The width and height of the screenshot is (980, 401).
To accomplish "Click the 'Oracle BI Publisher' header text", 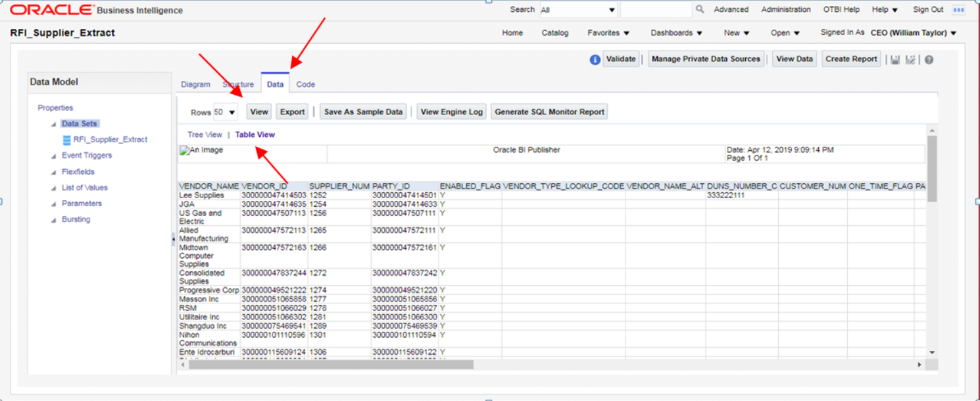I will pyautogui.click(x=526, y=150).
